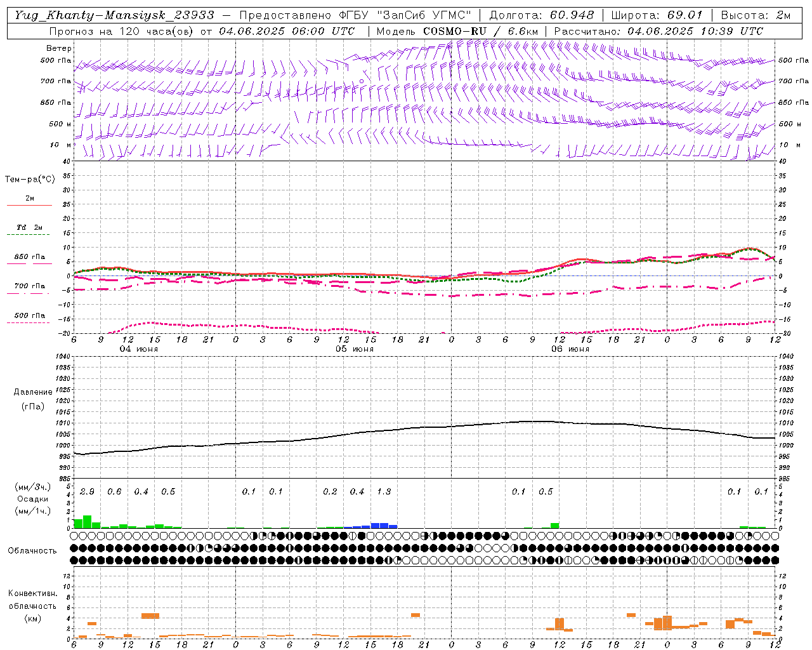Click the isolated green precipitation bar on 06 июня
This screenshot has height=650, width=812.
tap(555, 526)
